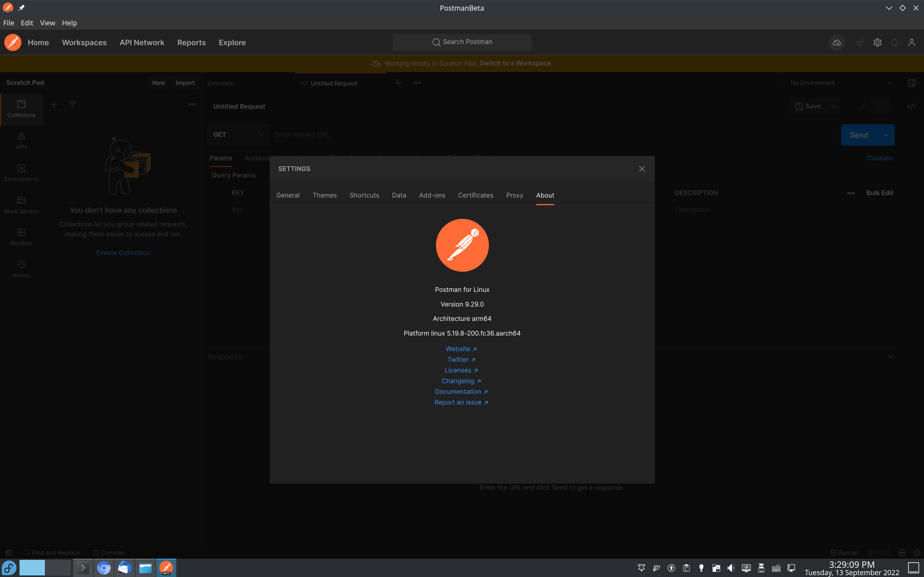Open the Console from the status bar
This screenshot has width=924, height=577.
(x=109, y=552)
